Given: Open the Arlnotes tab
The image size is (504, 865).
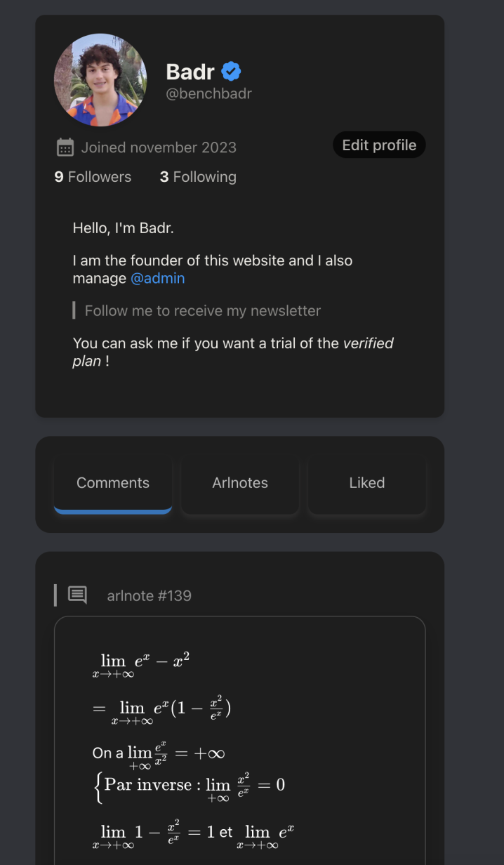Looking at the screenshot, I should click(240, 483).
